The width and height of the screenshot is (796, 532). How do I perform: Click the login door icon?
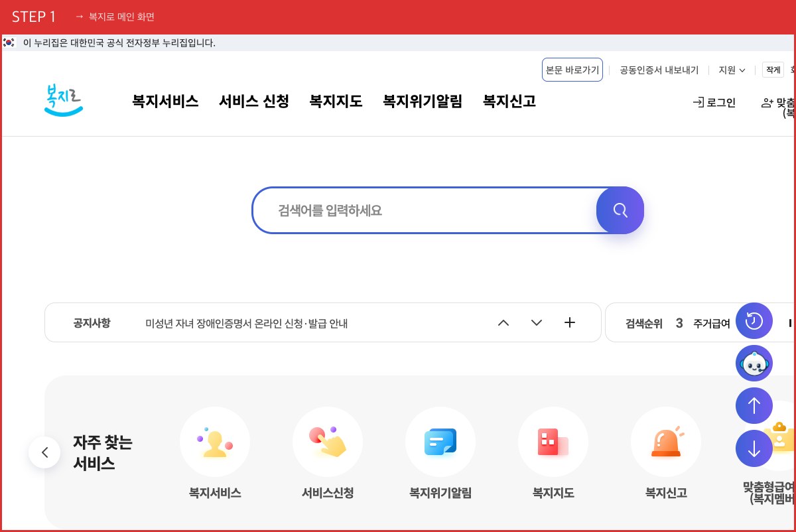tap(698, 102)
